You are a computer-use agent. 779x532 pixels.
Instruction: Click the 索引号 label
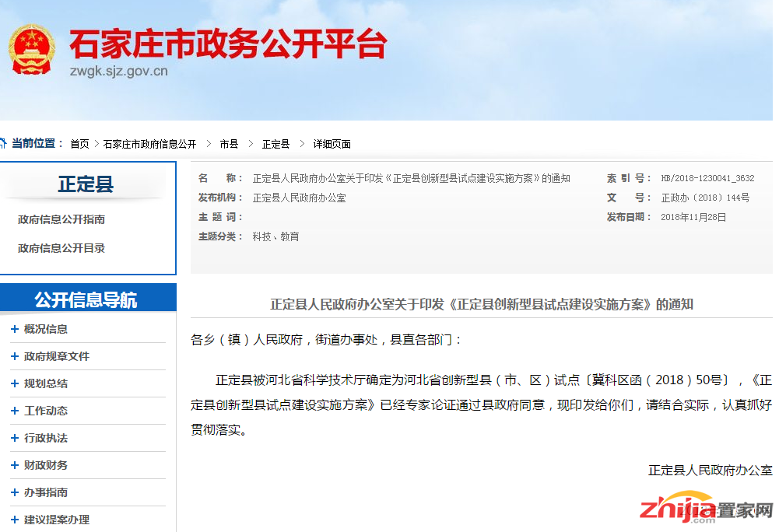(x=629, y=178)
